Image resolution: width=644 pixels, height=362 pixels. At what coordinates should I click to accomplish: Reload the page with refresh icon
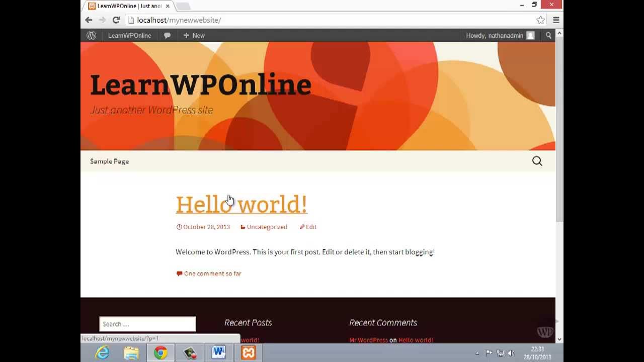(x=116, y=20)
